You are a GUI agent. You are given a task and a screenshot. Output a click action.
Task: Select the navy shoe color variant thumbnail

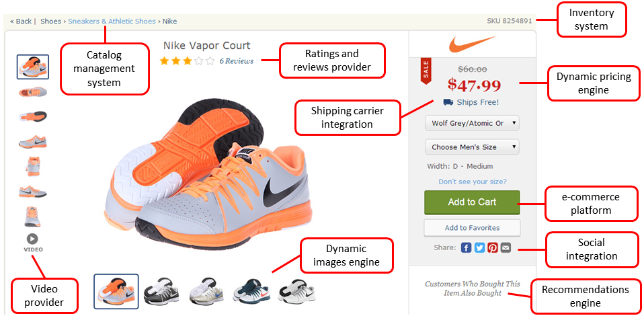pyautogui.click(x=251, y=291)
